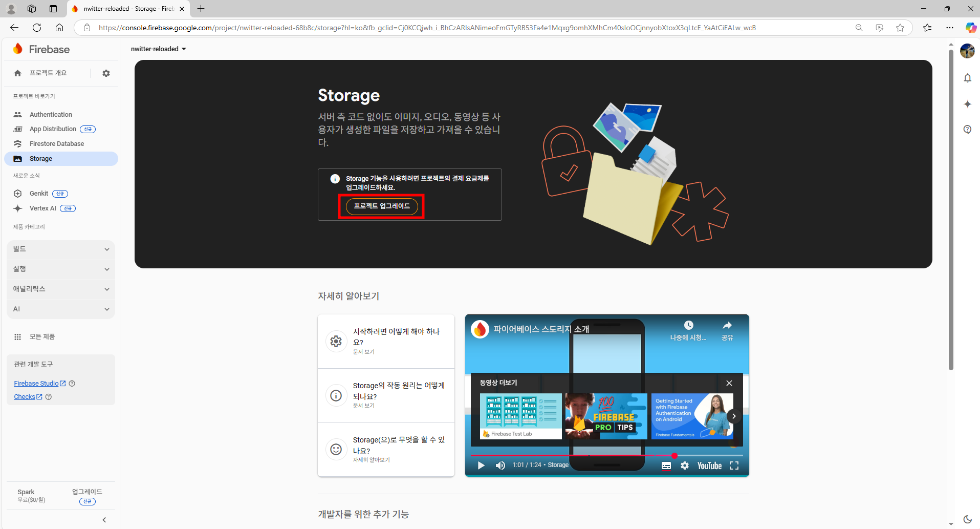Open the Copilot icon
This screenshot has height=529, width=980.
click(970, 28)
